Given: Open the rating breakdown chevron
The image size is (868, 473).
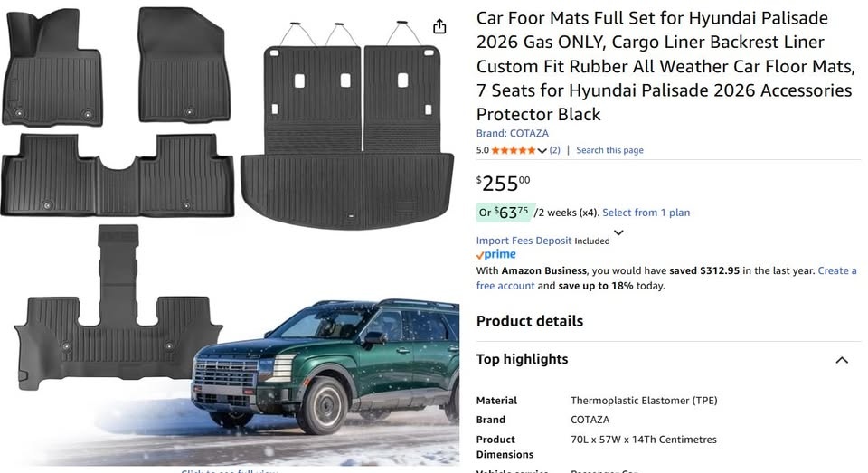Looking at the screenshot, I should [542, 150].
